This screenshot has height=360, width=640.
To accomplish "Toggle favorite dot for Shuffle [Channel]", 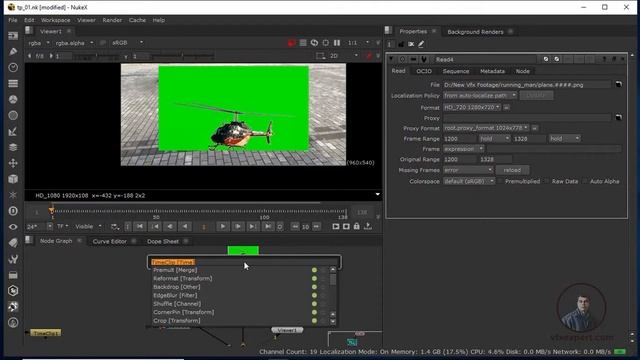I will [x=314, y=304].
